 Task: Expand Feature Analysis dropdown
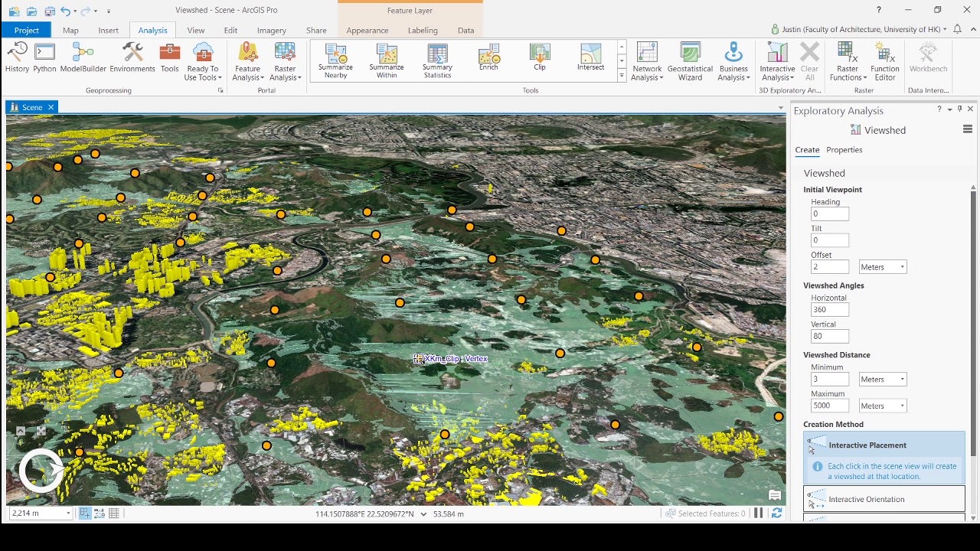click(x=248, y=61)
